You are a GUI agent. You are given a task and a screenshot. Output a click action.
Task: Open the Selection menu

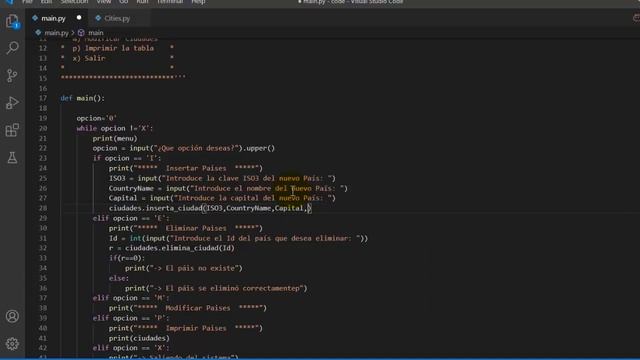pos(74,2)
